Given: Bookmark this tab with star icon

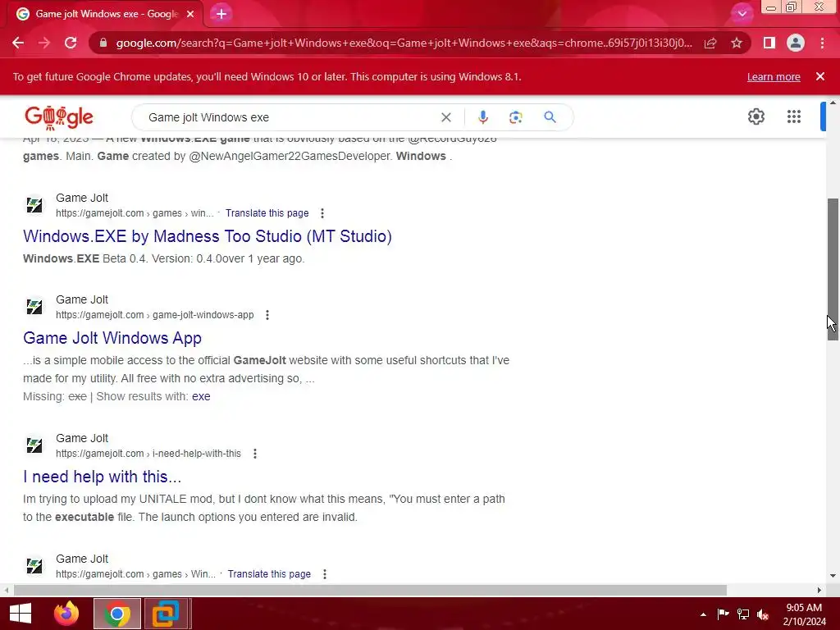Looking at the screenshot, I should [737, 43].
